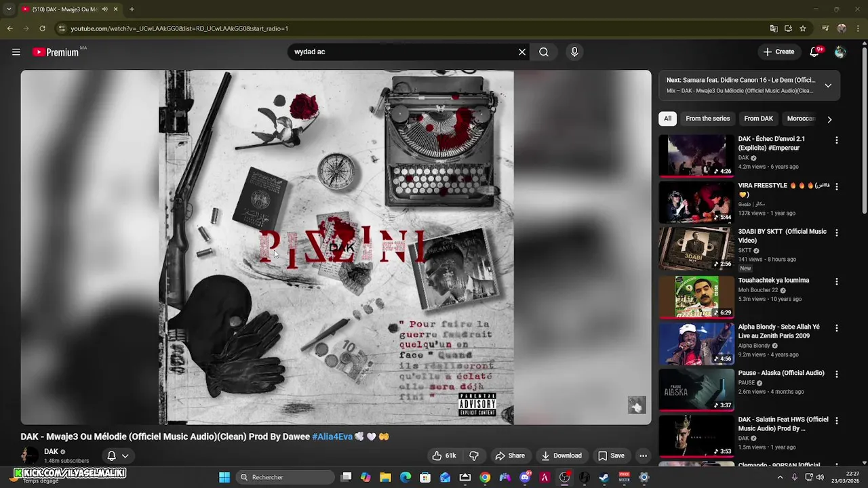Open the YouTube hamburger guide menu
Screen dimensions: 868x488
pos(16,52)
